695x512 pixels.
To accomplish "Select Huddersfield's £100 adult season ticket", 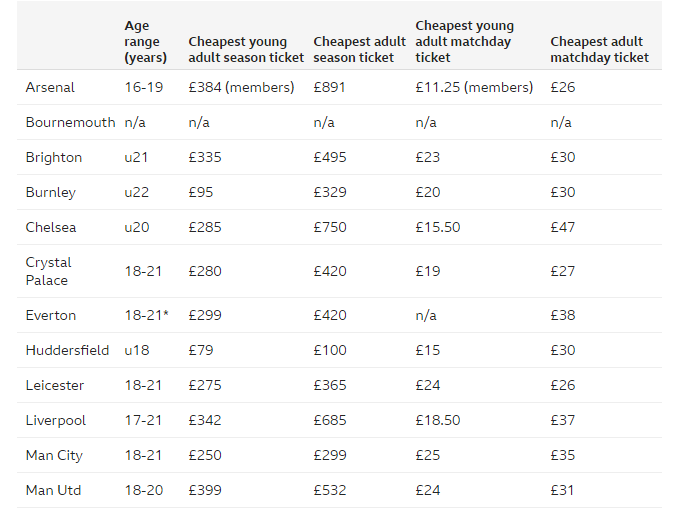I will 330,350.
